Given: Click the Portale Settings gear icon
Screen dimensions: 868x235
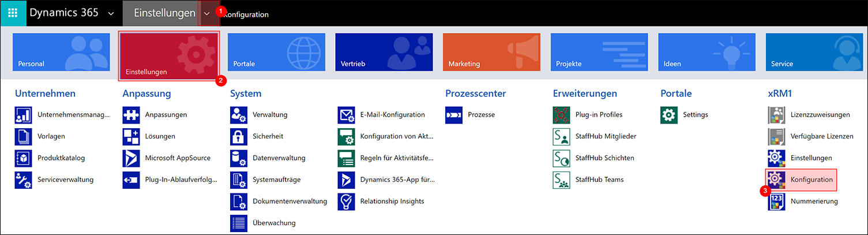Looking at the screenshot, I should [x=669, y=115].
